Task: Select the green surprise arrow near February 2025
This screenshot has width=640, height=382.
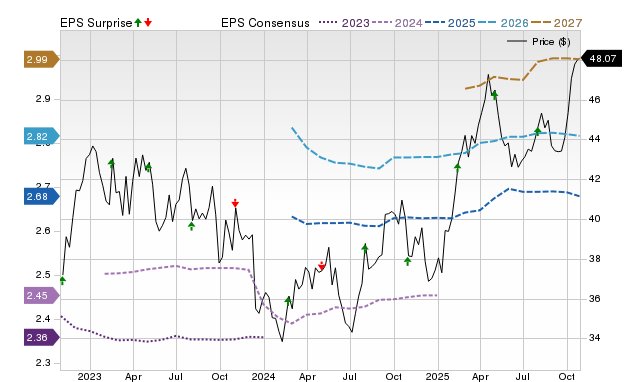Action: click(458, 167)
